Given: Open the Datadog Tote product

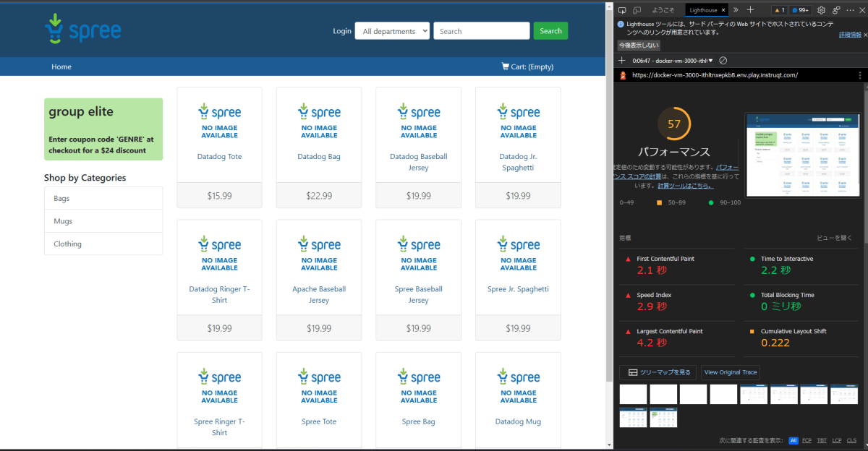Looking at the screenshot, I should click(x=219, y=156).
